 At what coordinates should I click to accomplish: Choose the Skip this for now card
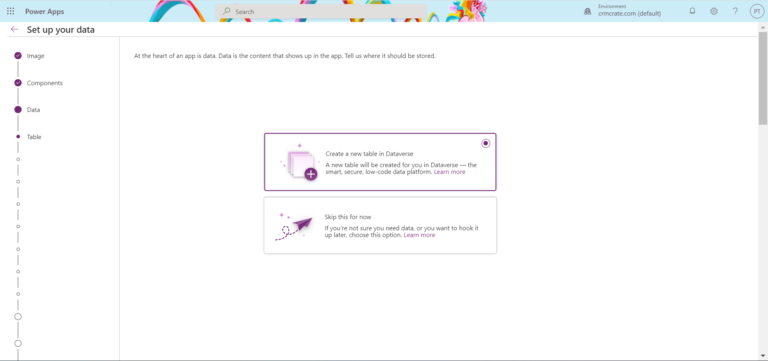pyautogui.click(x=380, y=225)
